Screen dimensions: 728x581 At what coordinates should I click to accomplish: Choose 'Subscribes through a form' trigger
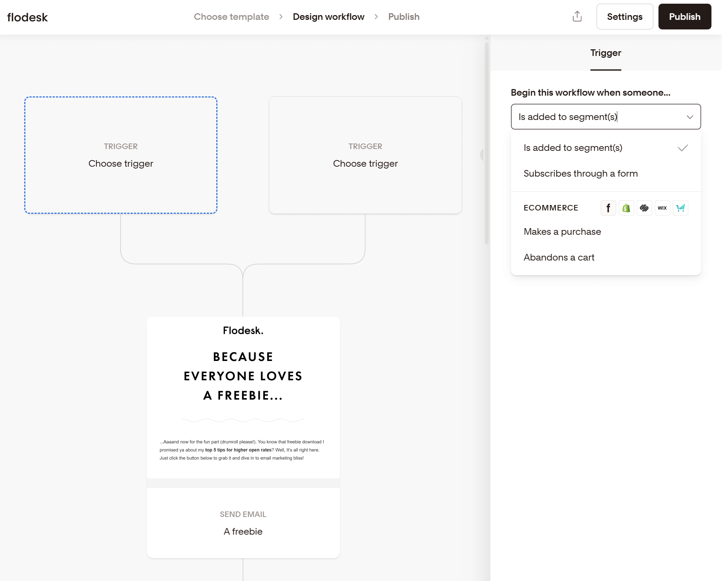tap(580, 174)
